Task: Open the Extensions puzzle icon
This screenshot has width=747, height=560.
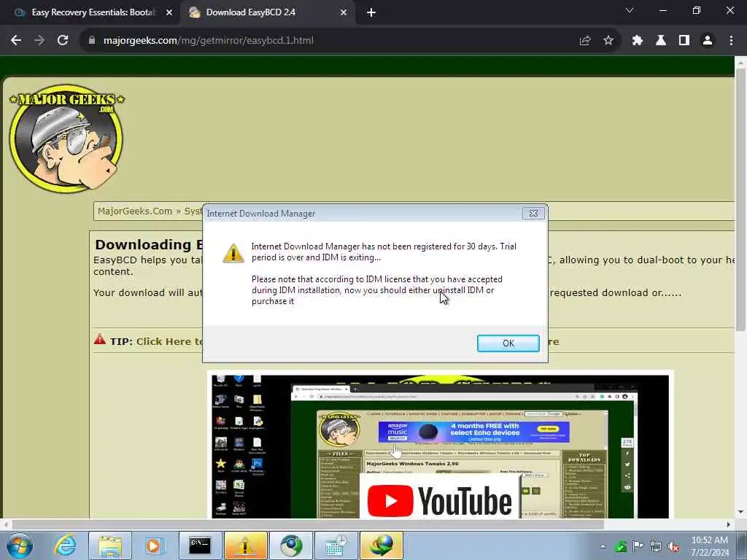Action: tap(638, 41)
